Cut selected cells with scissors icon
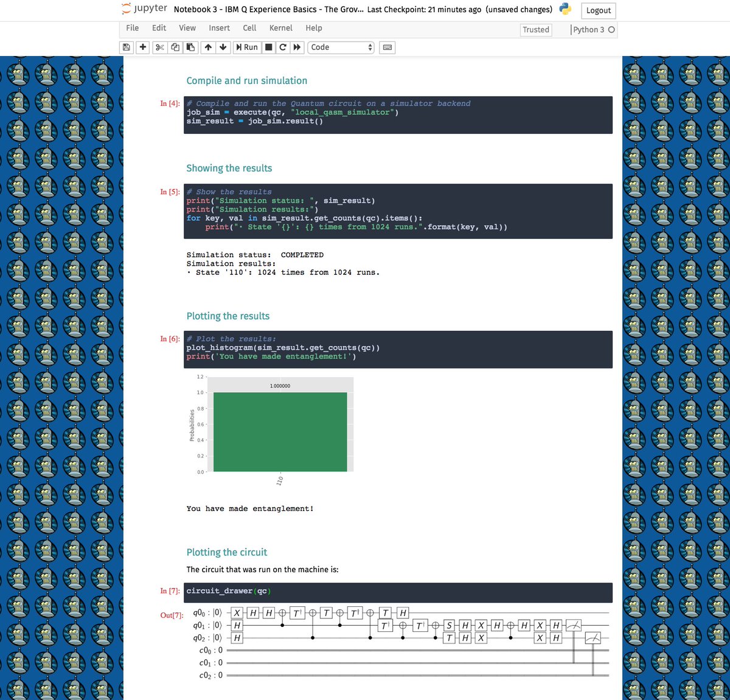The height and width of the screenshot is (700, 730). [x=159, y=47]
